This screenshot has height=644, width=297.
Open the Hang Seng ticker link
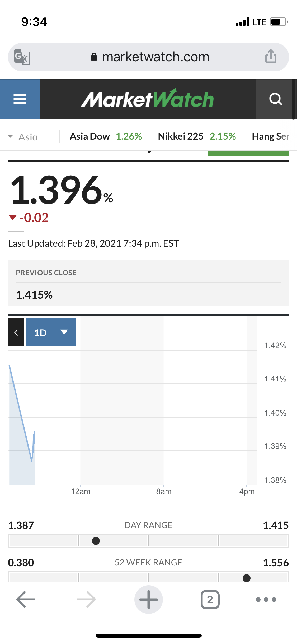(270, 136)
